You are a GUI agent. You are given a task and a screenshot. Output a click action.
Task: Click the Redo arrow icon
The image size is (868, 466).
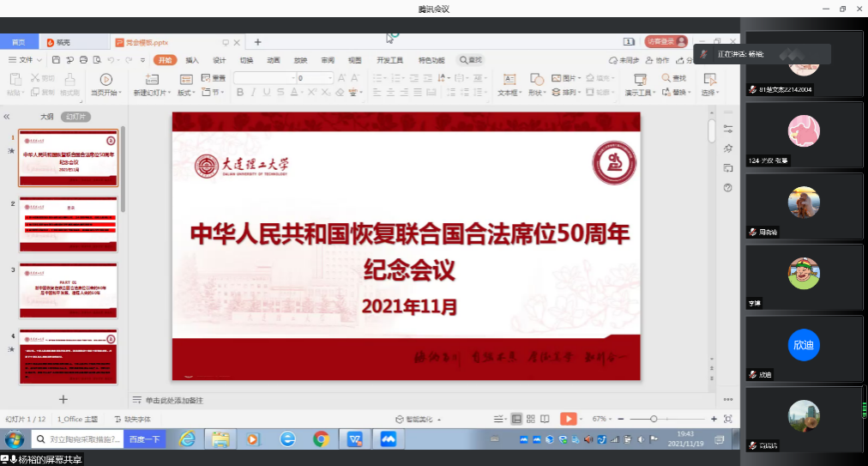tap(129, 60)
